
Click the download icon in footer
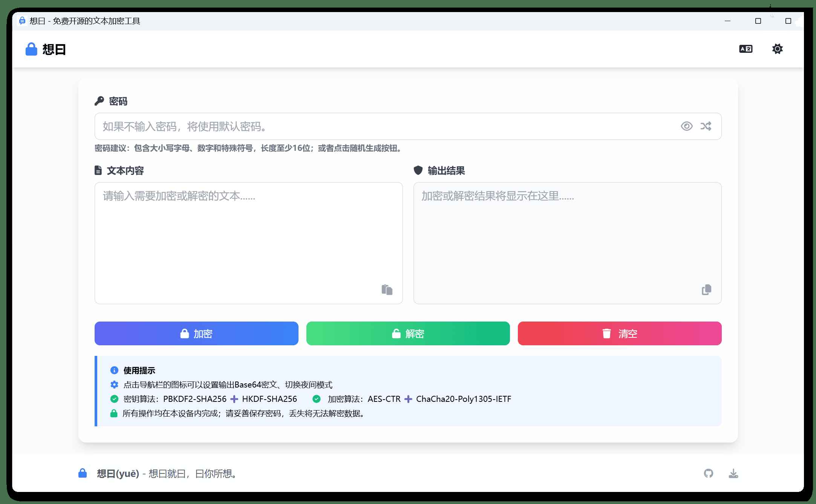click(x=733, y=473)
